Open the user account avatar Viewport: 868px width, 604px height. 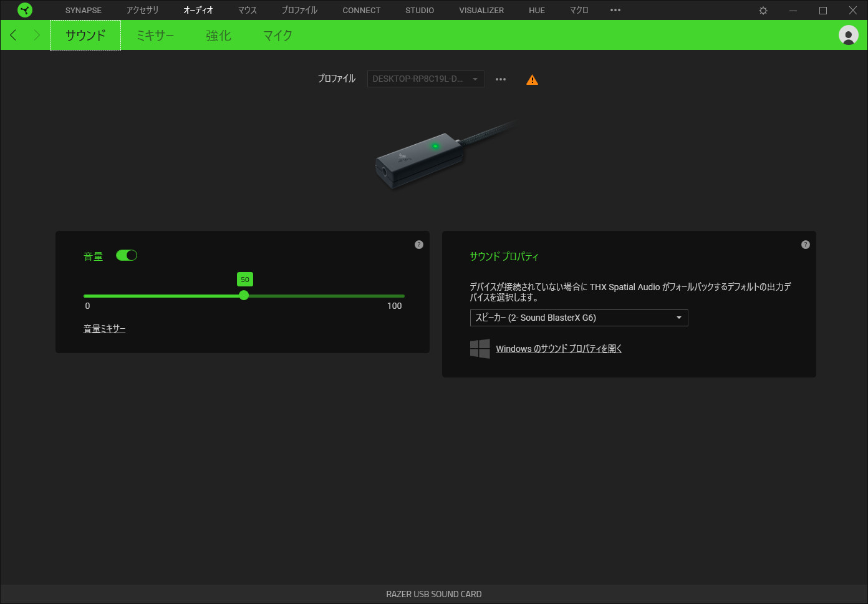coord(848,35)
